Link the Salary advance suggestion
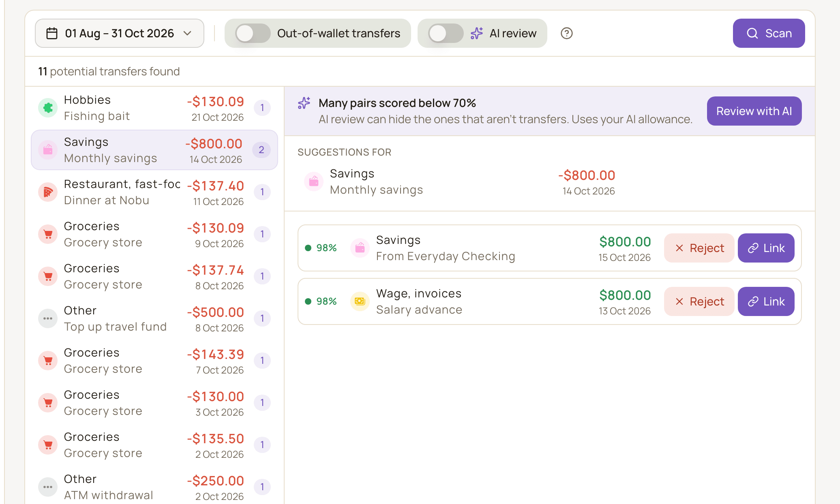 point(766,301)
